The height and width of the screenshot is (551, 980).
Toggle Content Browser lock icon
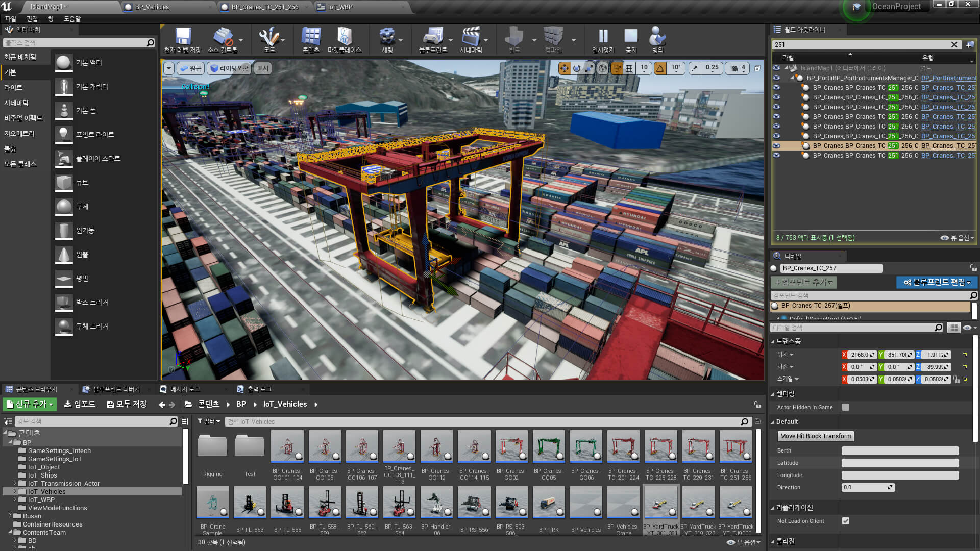(757, 404)
